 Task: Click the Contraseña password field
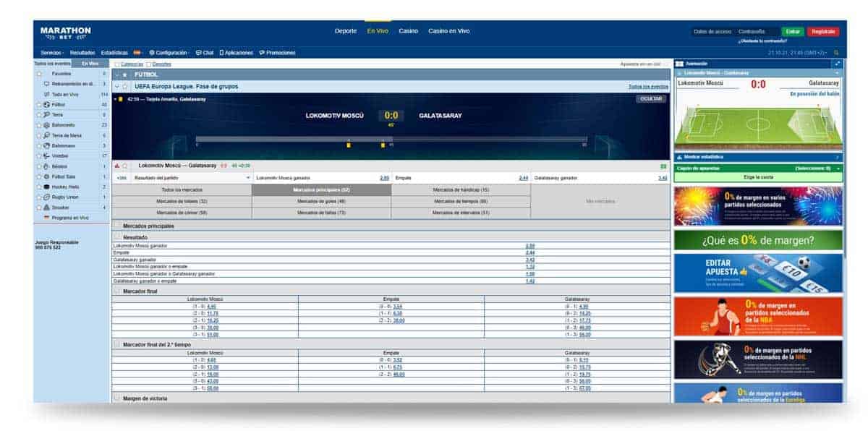tap(757, 32)
